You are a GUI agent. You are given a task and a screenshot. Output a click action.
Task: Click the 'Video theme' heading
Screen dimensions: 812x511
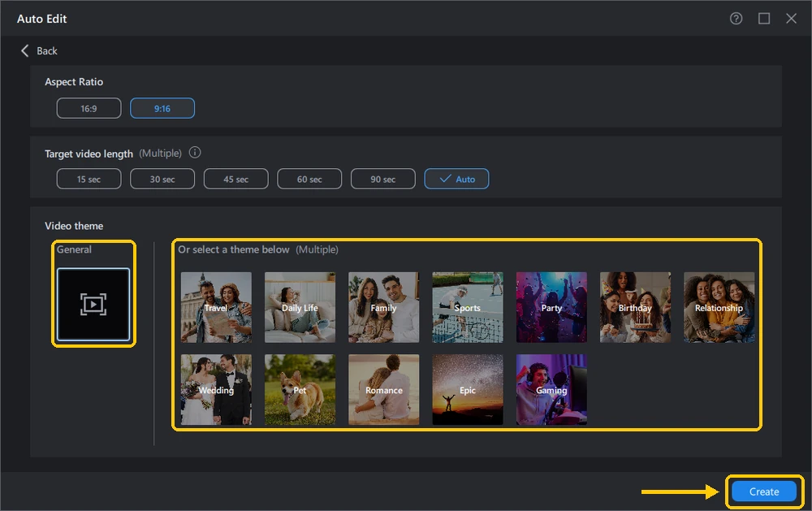tap(74, 226)
